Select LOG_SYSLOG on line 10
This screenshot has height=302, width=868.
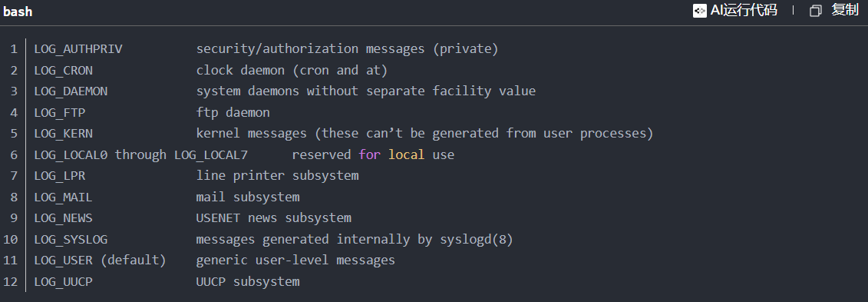[x=71, y=240]
